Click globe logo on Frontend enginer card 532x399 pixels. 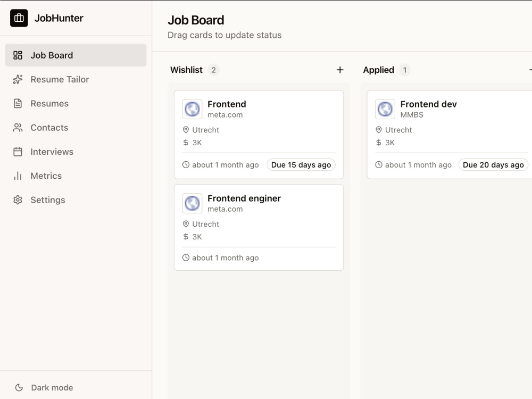tap(193, 203)
